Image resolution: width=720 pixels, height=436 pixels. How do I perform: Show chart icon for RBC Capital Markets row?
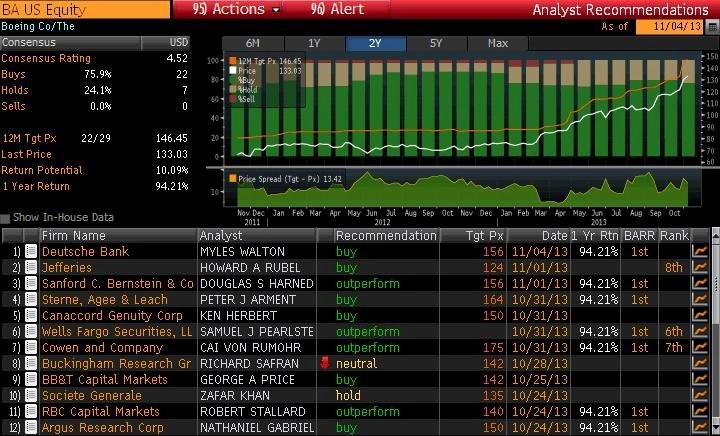700,412
